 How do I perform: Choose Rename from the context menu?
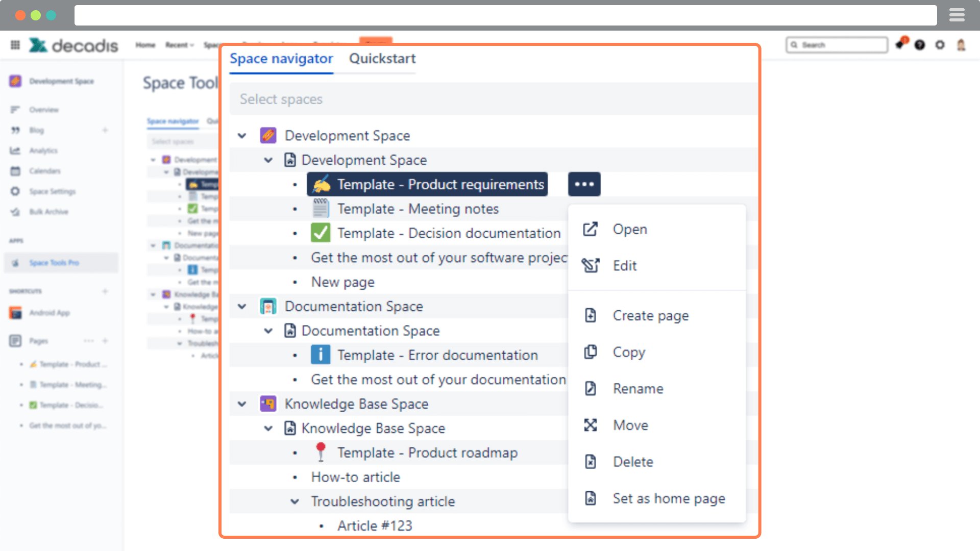638,389
